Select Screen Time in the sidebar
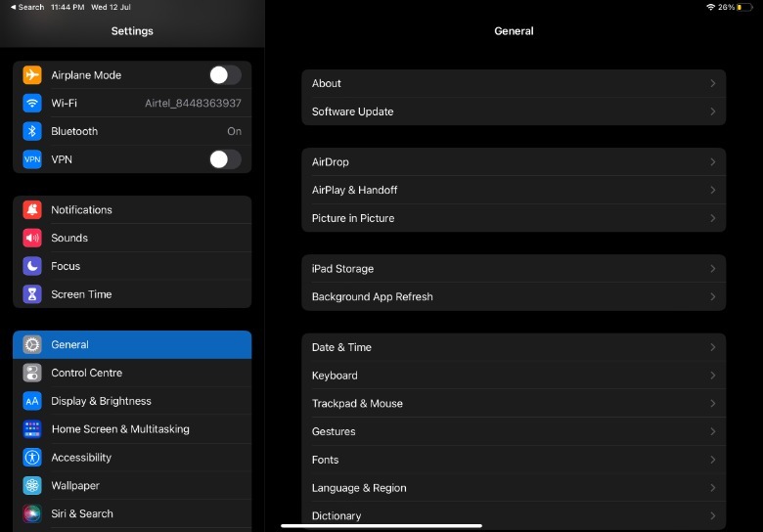 (x=132, y=294)
